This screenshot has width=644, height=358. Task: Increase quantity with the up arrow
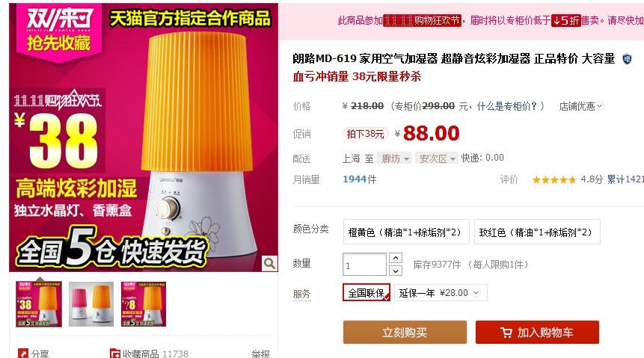click(395, 258)
